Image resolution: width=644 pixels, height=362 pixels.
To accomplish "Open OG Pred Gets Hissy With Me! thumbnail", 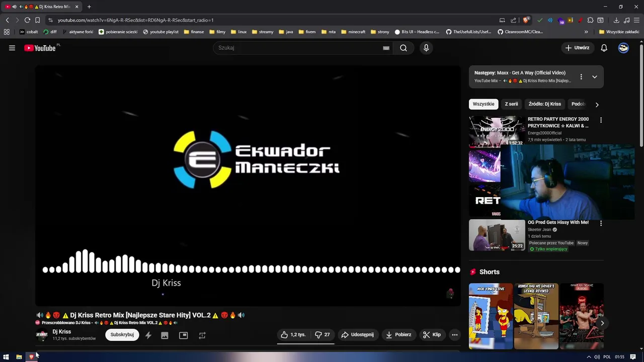I will (x=497, y=235).
